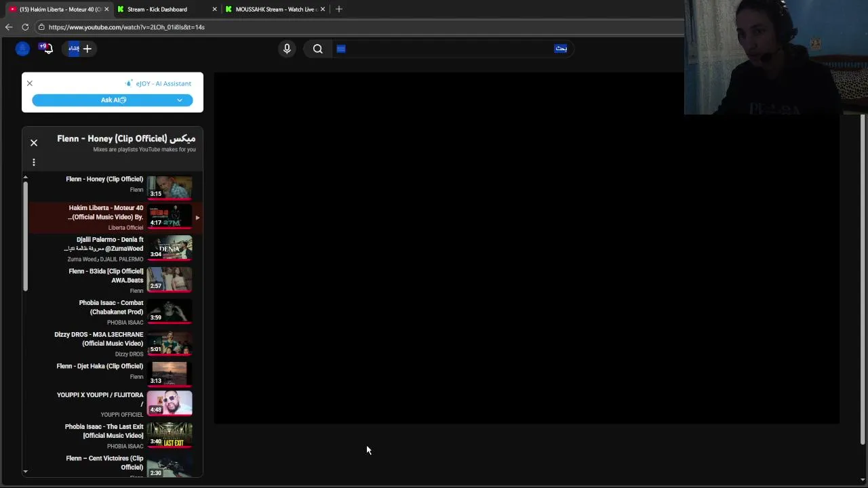Click the search magnifier icon
868x488 pixels.
click(317, 49)
